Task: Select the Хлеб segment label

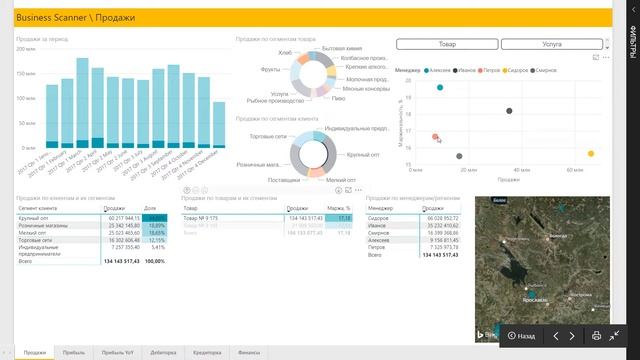Action: (285, 53)
